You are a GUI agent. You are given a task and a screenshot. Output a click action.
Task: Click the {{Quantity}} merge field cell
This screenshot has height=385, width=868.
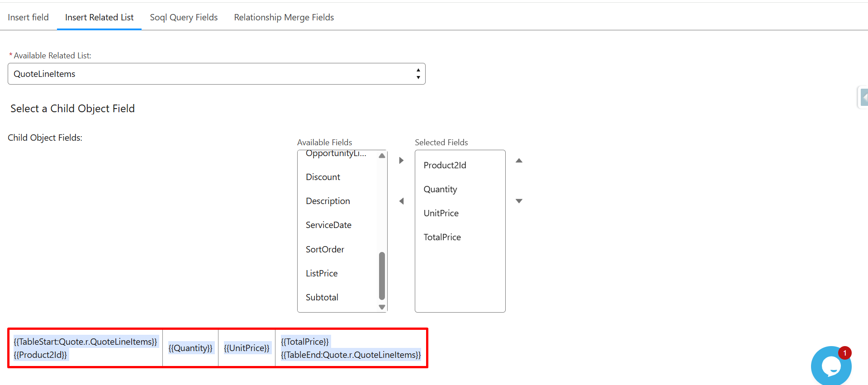click(190, 348)
